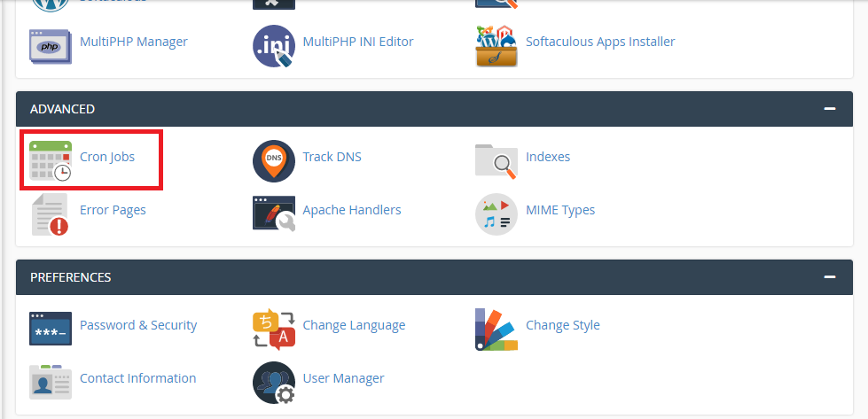Click the Change Style color swatch fan
Image resolution: width=868 pixels, height=419 pixels.
[x=497, y=329]
